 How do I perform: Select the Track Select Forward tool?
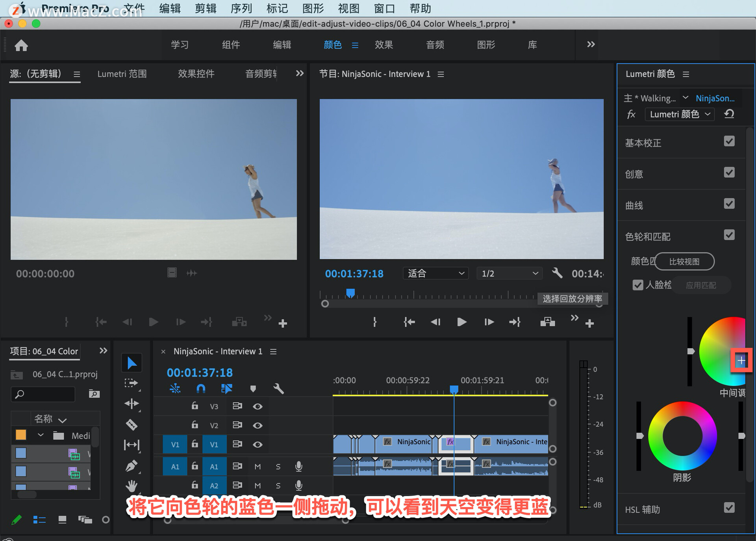tap(132, 383)
